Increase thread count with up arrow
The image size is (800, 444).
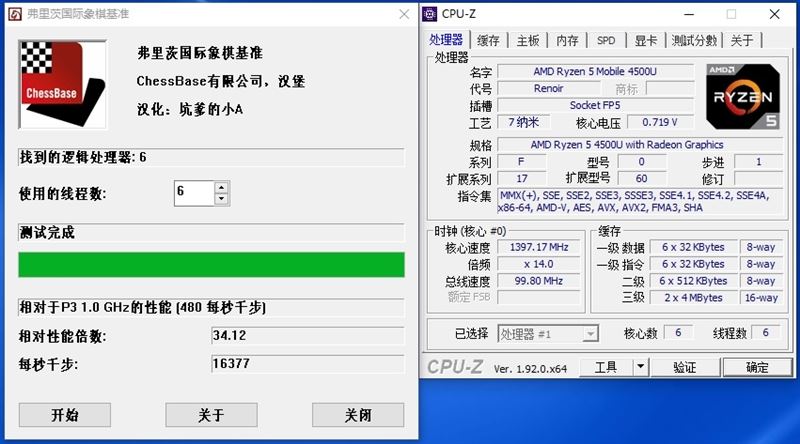(x=221, y=187)
